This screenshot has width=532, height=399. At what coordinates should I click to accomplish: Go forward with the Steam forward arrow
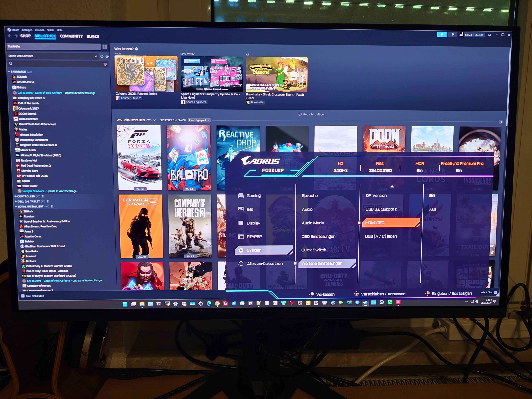click(16, 36)
